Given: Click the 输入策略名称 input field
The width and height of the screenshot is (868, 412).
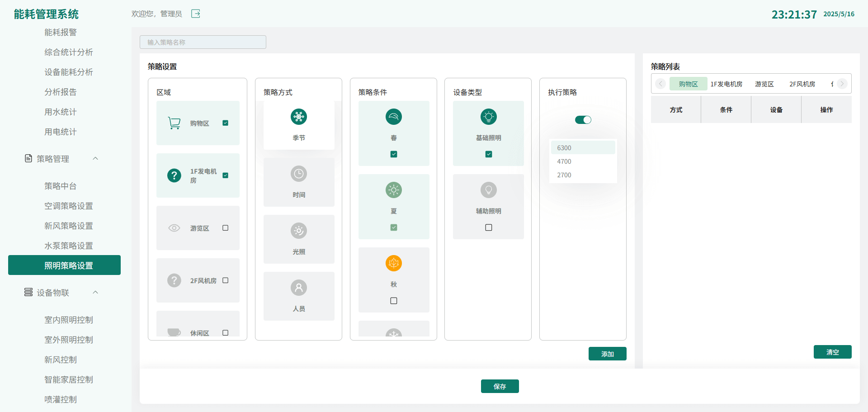Looking at the screenshot, I should coord(203,42).
